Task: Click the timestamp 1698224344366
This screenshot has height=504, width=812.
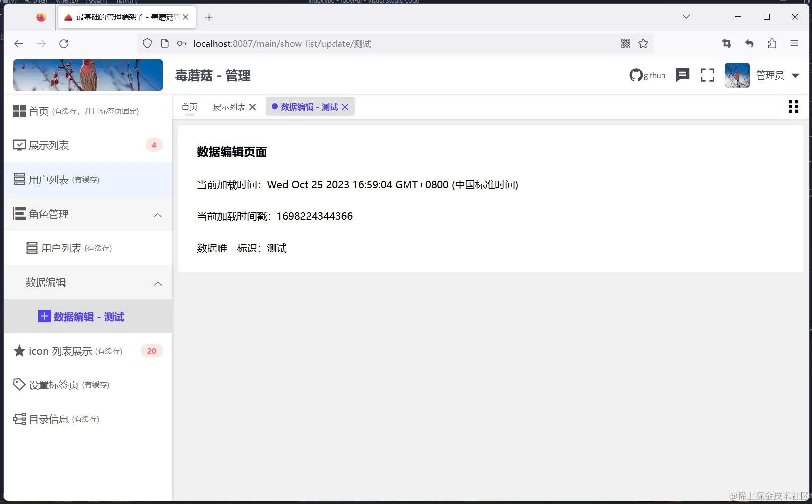Action: [315, 216]
